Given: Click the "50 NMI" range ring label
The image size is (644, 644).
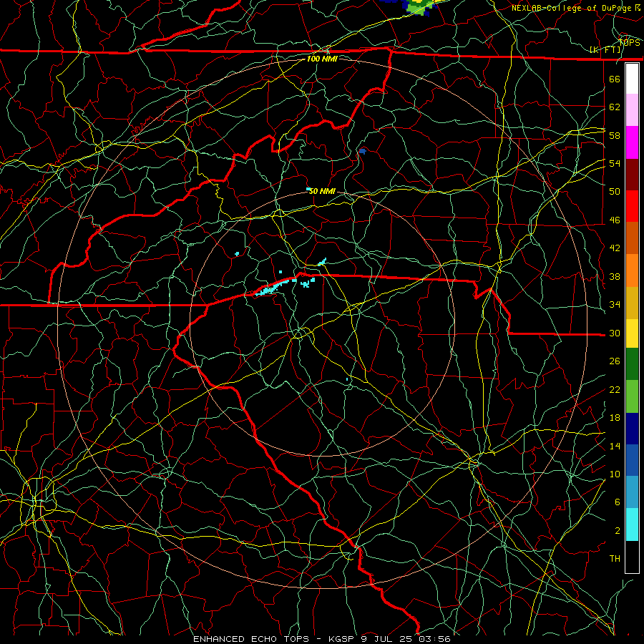Looking at the screenshot, I should (321, 191).
